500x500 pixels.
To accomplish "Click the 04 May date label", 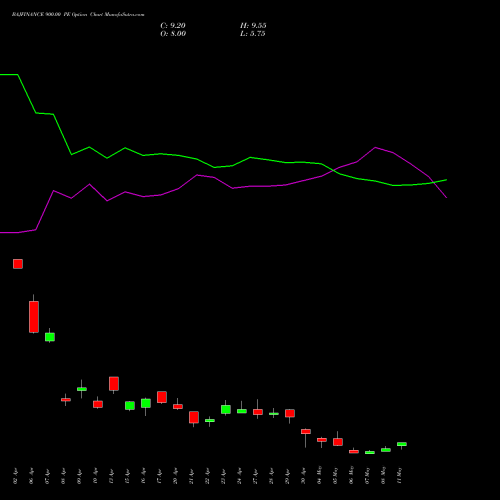I will pyautogui.click(x=319, y=475).
